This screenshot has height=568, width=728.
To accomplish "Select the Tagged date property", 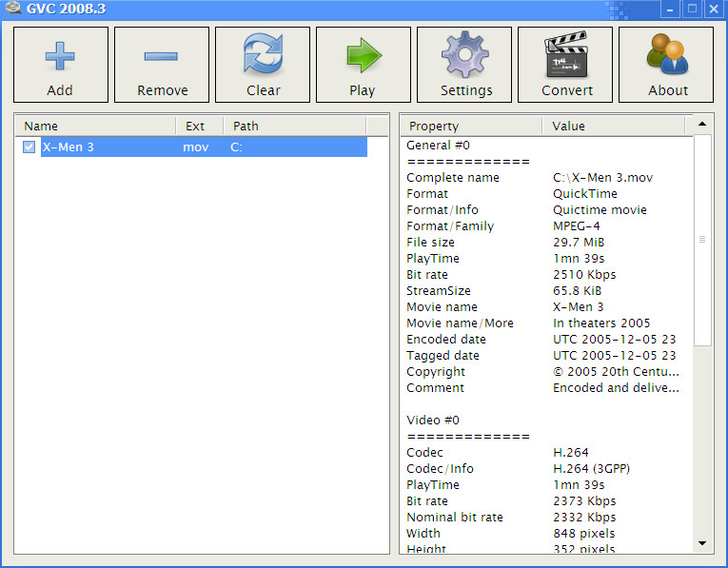I will 443,356.
